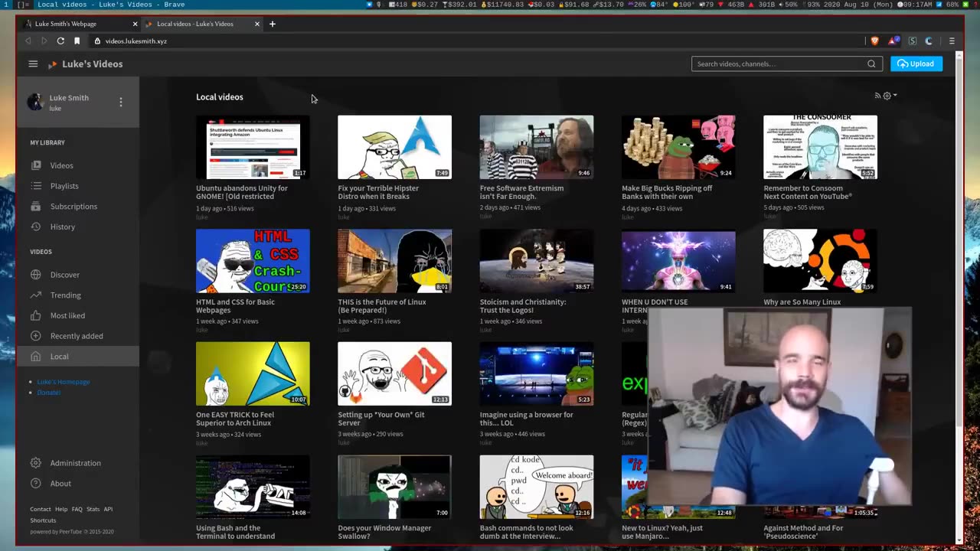Open the Brave Shields lion icon
Viewport: 980px width, 551px height.
point(875,41)
